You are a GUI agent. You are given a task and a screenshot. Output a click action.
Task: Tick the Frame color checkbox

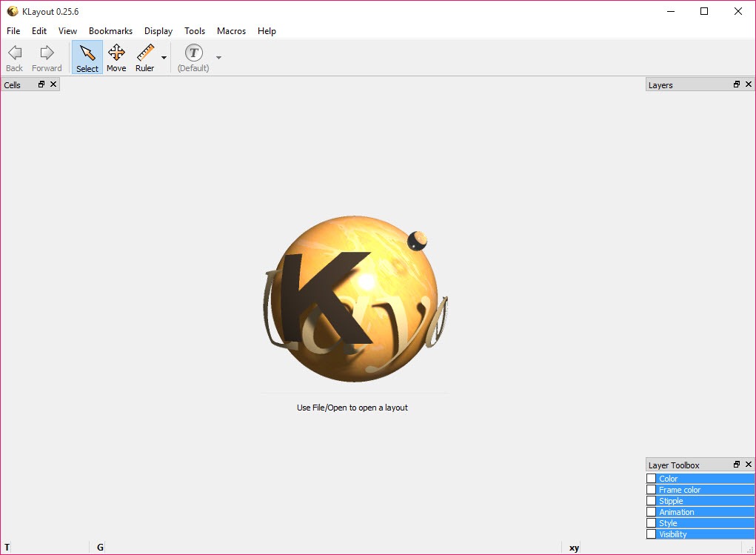652,489
